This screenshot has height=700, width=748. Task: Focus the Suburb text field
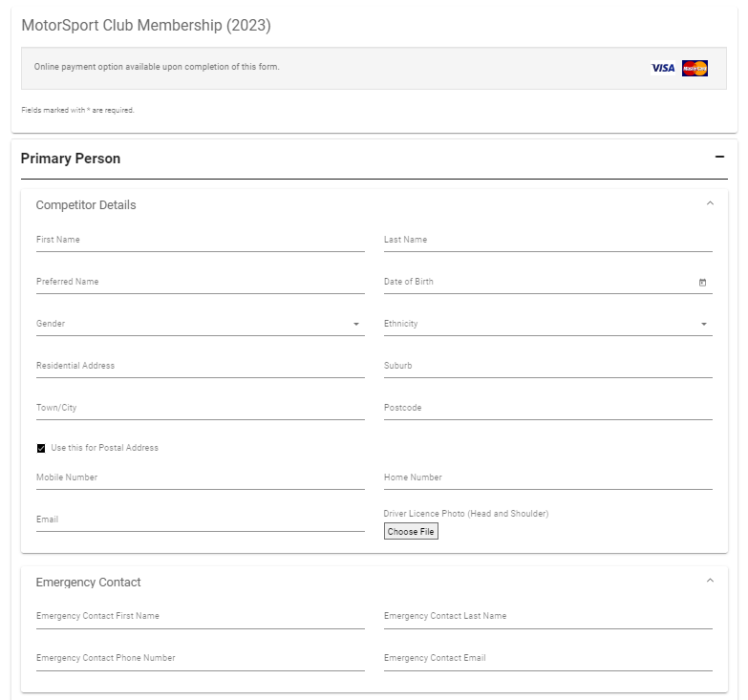(x=547, y=367)
